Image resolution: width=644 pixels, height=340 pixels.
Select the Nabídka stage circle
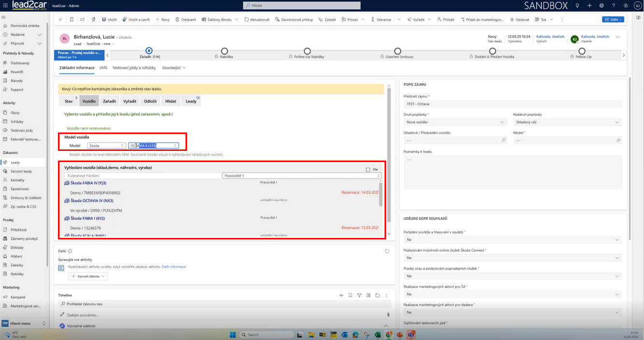click(224, 51)
